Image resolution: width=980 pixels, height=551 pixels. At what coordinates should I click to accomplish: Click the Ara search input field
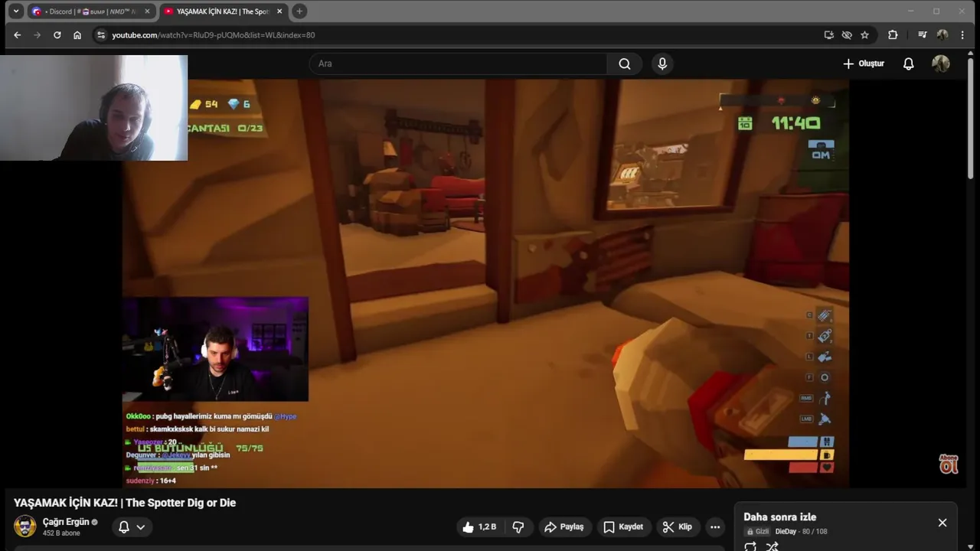(459, 64)
